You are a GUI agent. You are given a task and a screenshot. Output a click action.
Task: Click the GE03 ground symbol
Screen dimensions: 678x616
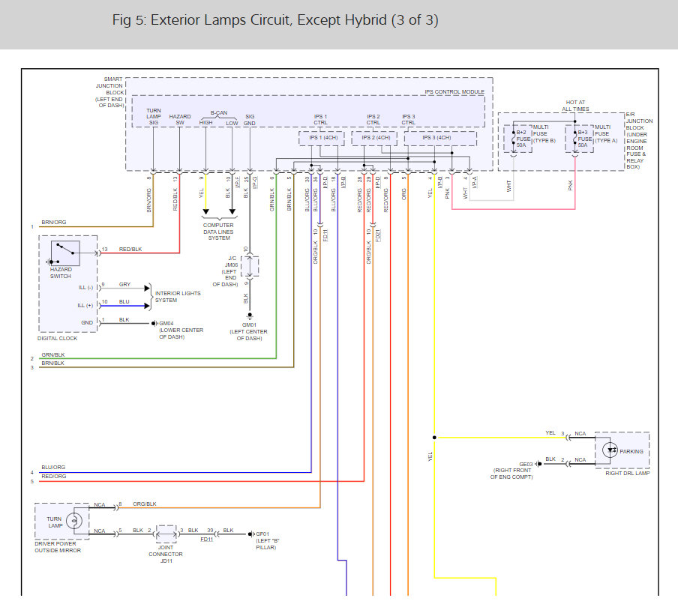[x=538, y=464]
